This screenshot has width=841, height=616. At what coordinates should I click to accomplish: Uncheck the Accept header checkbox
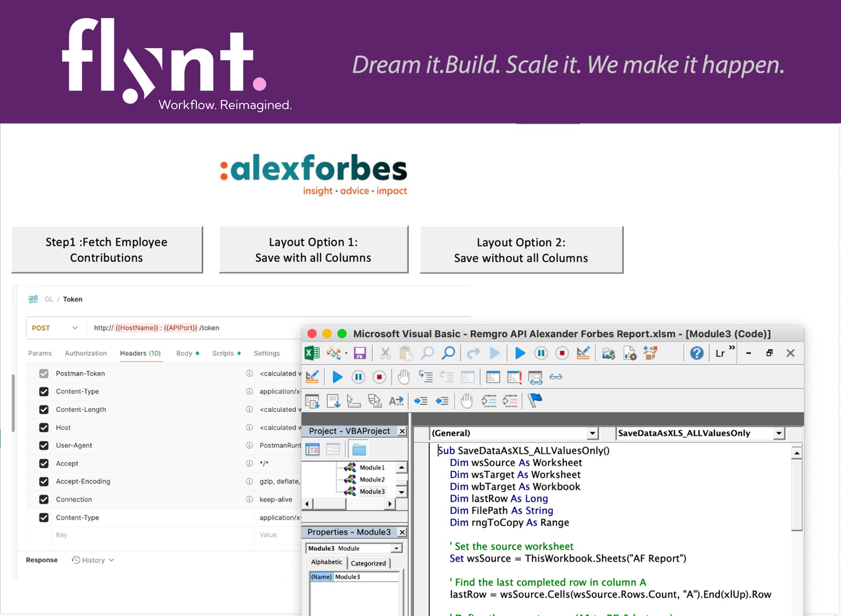[44, 464]
